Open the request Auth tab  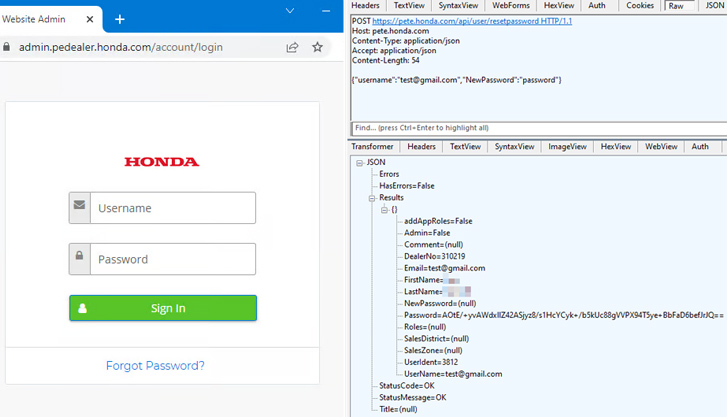597,6
